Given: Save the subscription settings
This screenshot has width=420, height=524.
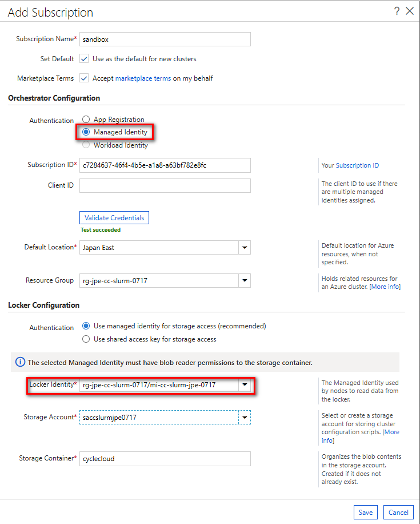Looking at the screenshot, I should pos(366,513).
